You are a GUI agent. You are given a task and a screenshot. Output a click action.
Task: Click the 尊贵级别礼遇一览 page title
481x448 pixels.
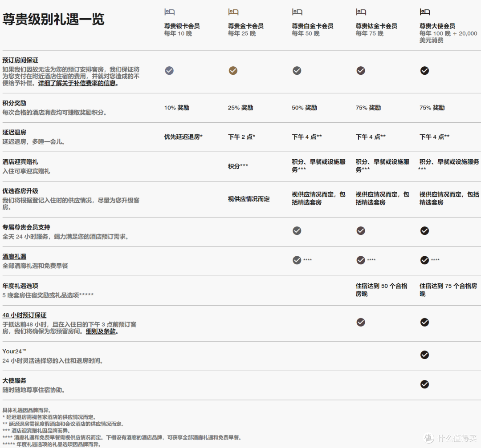pyautogui.click(x=53, y=19)
